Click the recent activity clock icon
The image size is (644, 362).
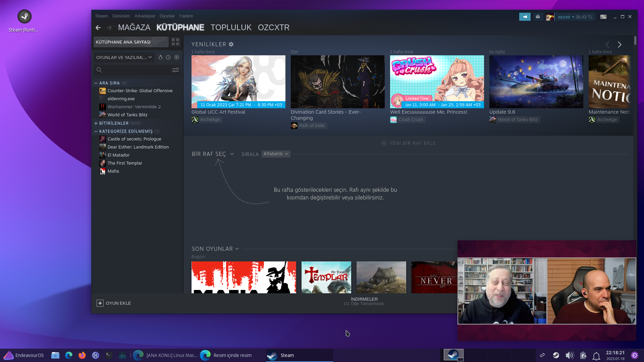[168, 57]
